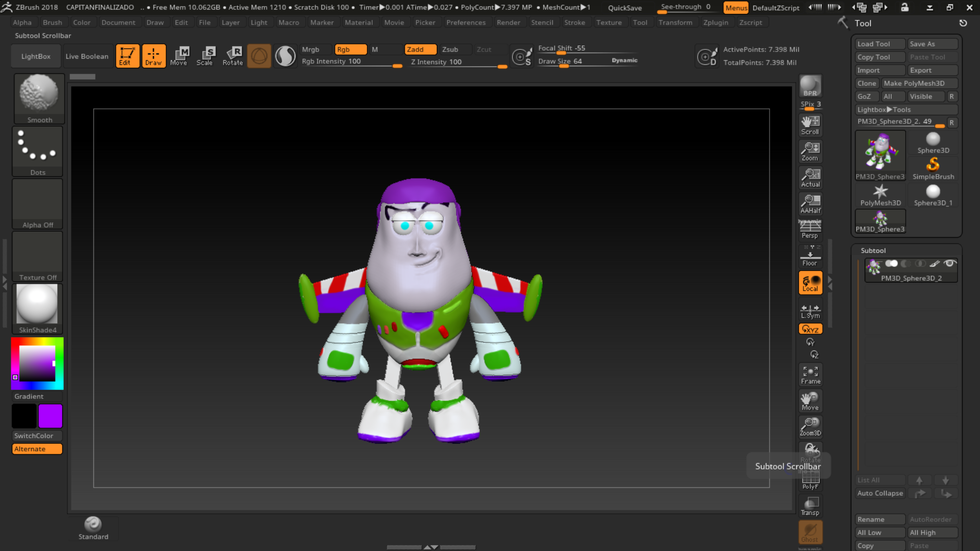Viewport: 980px width, 551px height.
Task: Click the Load Tool button
Action: click(880, 44)
